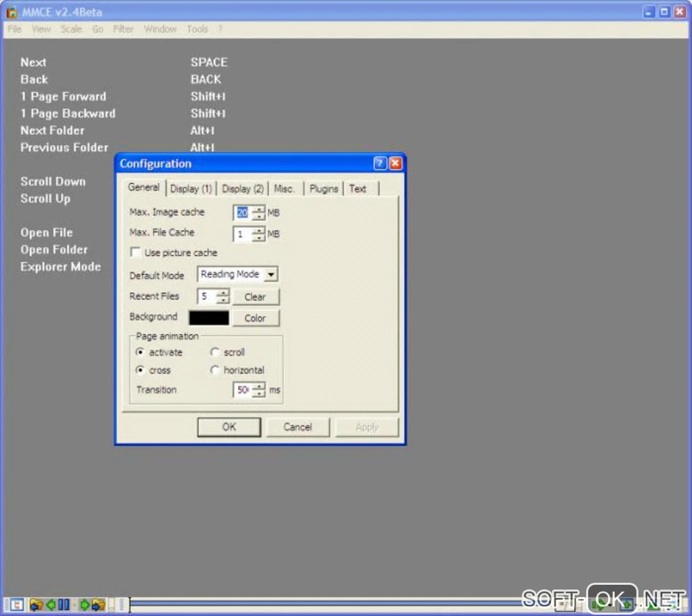Viewport: 692px width, 616px height.
Task: Switch to the General tab
Action: coord(143,187)
